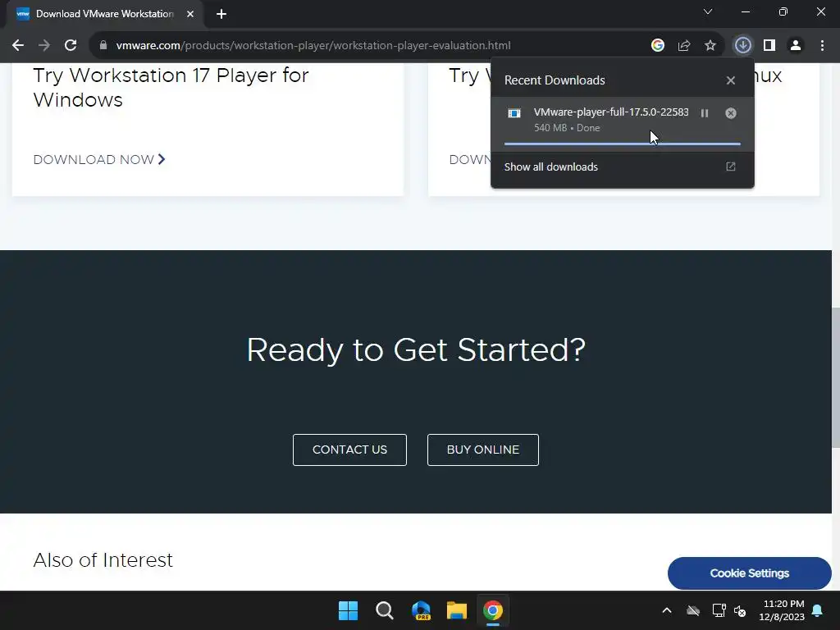
Task: Open the side panel icon
Action: (769, 46)
